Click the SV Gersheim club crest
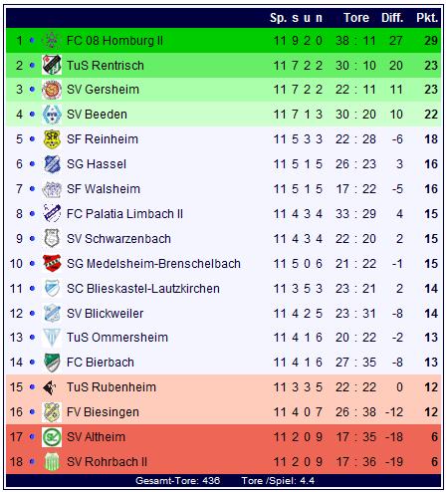 52,90
